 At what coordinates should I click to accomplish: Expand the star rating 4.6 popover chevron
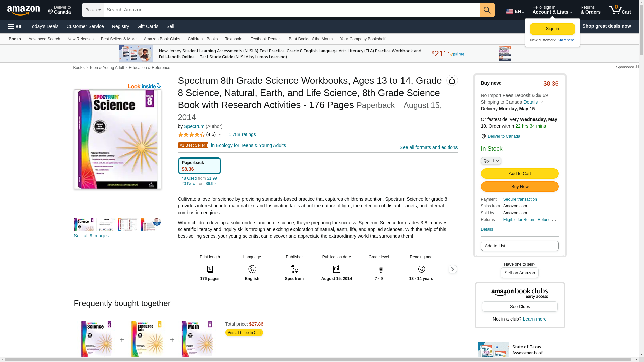(x=220, y=135)
